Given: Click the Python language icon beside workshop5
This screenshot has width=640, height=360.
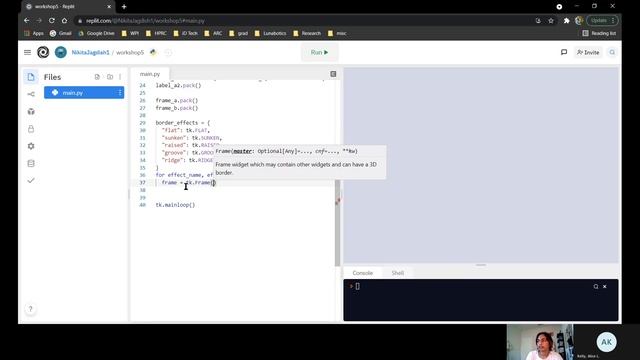Looking at the screenshot, I should coord(153,52).
